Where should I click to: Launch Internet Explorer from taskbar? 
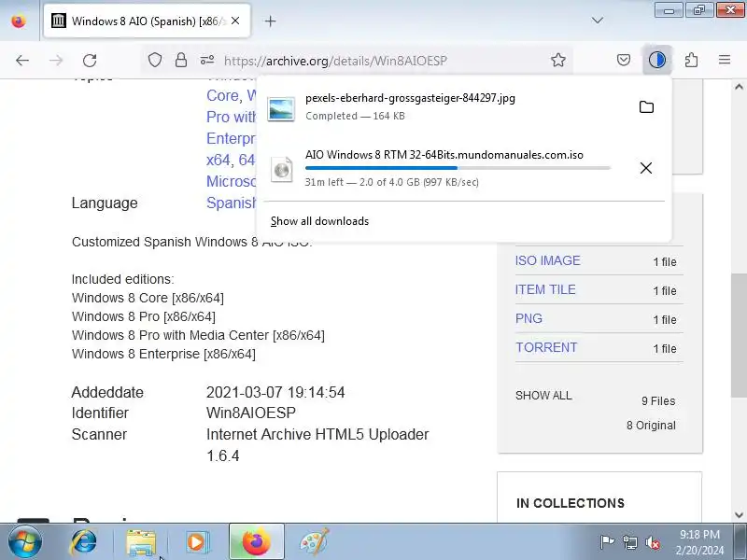coord(83,542)
